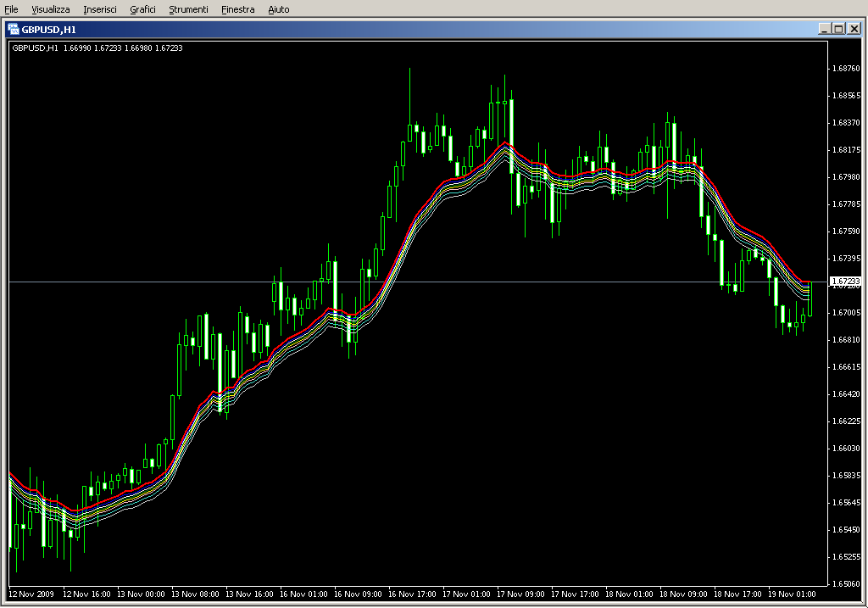
Task: Click the 1.65450 price scale label
Action: coord(847,530)
